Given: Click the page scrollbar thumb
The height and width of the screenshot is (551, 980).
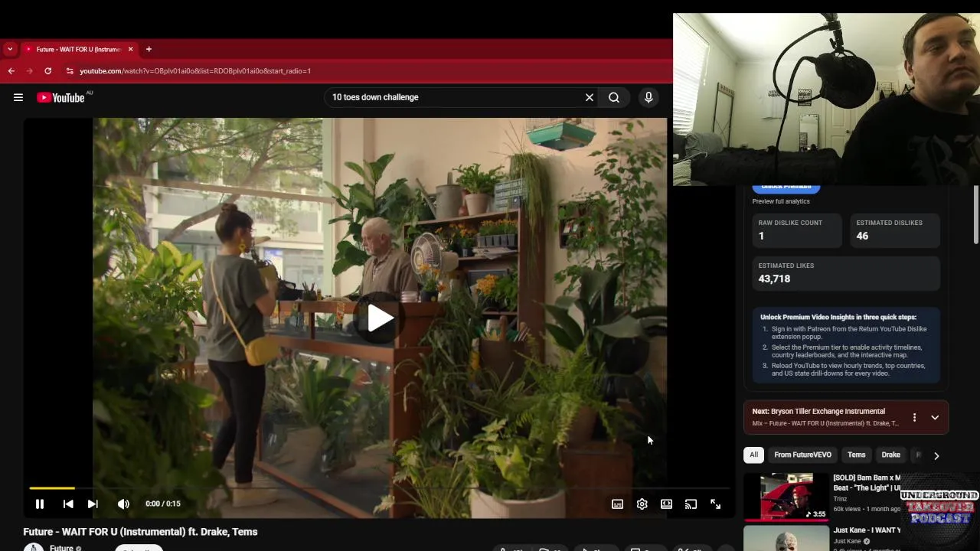Looking at the screenshot, I should 975,214.
